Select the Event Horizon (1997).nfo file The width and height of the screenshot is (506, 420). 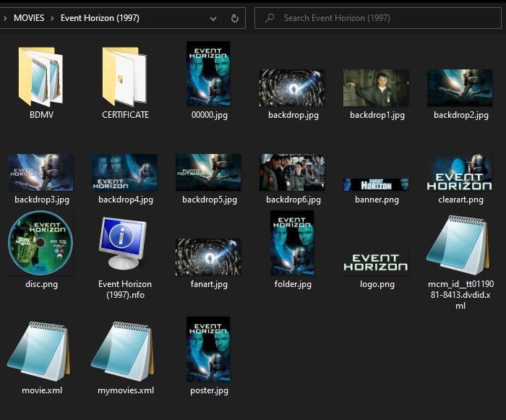tap(124, 244)
